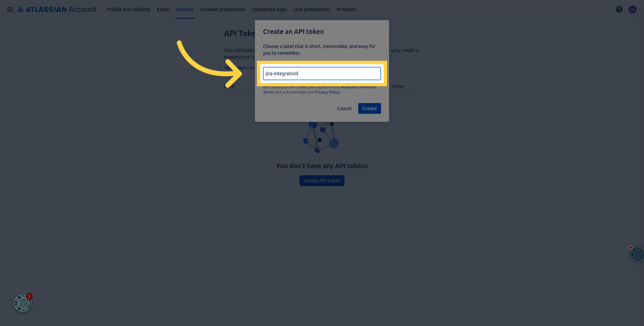Screen dimensions: 644x326
Task: Go to Profile and visibility tab
Action: [128, 9]
